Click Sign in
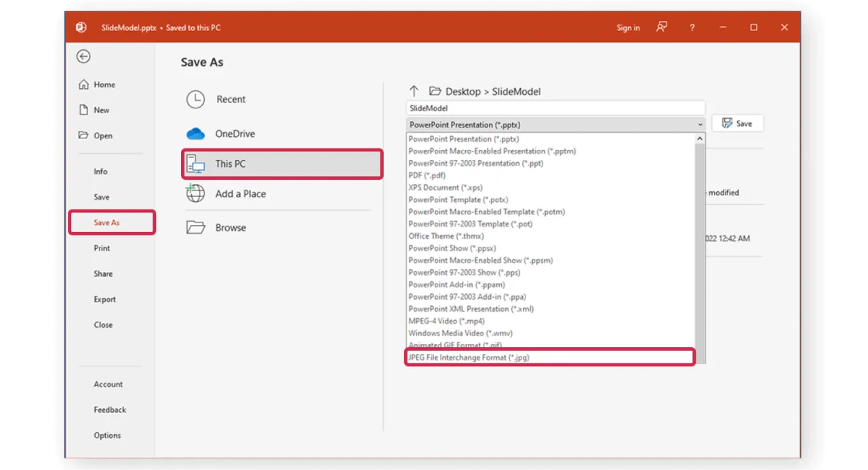 click(628, 28)
